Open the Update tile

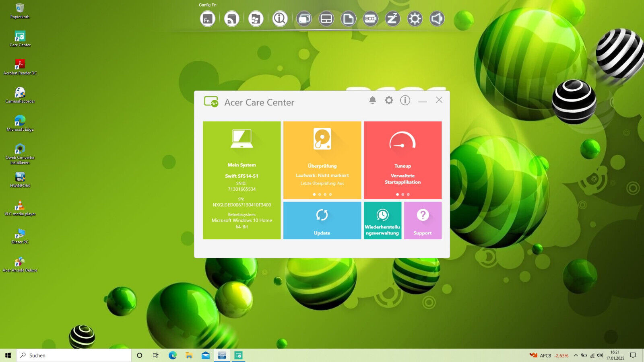322,220
